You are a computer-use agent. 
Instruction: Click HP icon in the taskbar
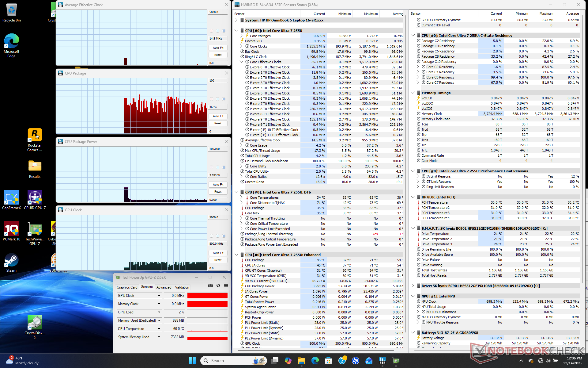pyautogui.click(x=355, y=361)
